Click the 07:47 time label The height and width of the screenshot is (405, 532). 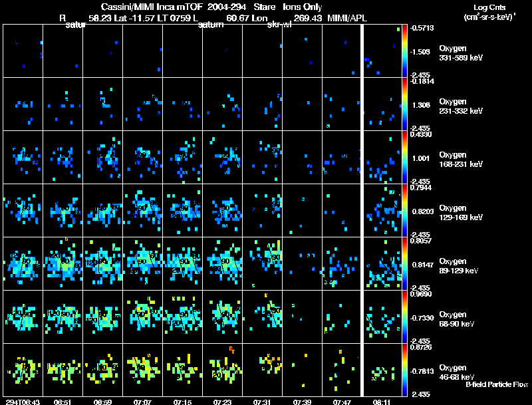342,402
